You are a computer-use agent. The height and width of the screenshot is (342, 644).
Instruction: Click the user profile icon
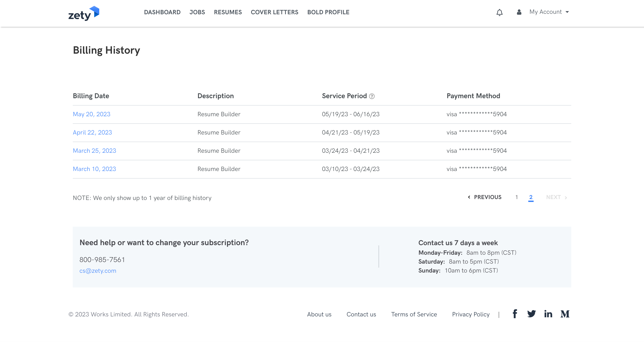pos(519,12)
